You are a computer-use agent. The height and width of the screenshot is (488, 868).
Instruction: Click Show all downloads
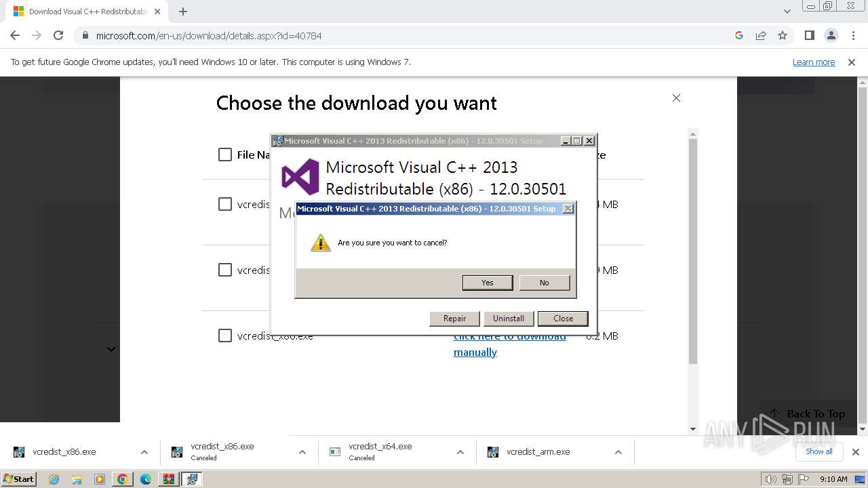coord(819,451)
